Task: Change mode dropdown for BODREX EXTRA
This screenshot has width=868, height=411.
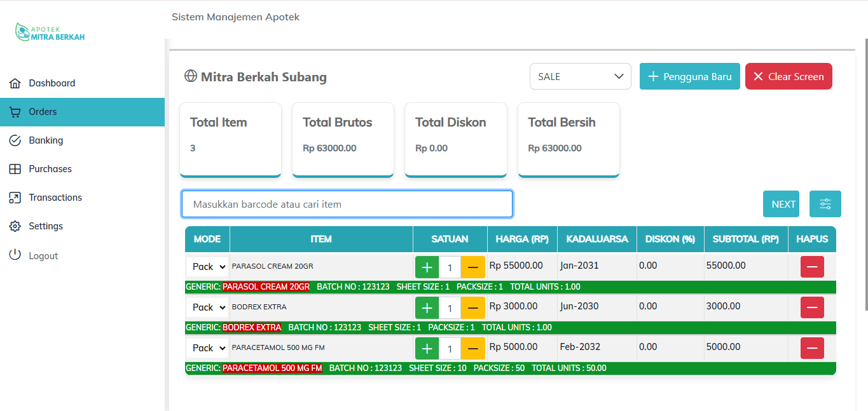Action: pos(207,307)
